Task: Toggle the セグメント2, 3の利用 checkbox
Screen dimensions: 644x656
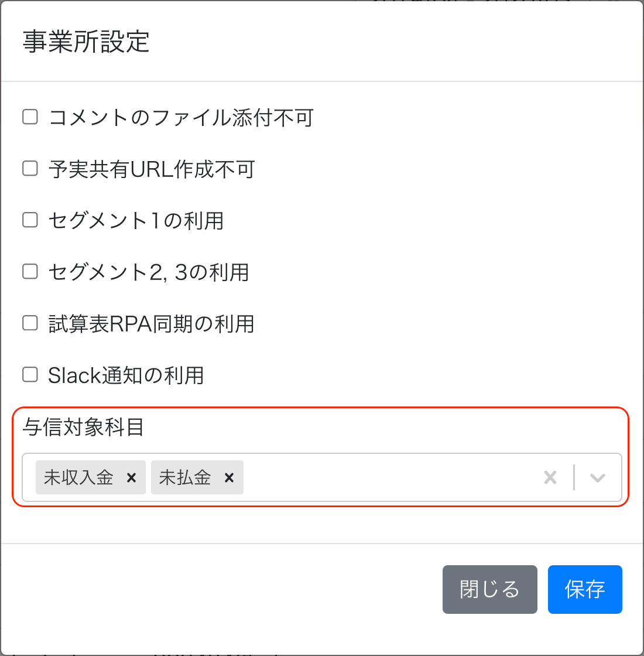Action: point(30,272)
